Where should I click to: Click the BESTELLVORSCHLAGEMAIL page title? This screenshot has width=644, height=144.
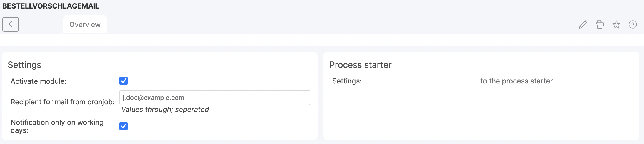(x=51, y=6)
